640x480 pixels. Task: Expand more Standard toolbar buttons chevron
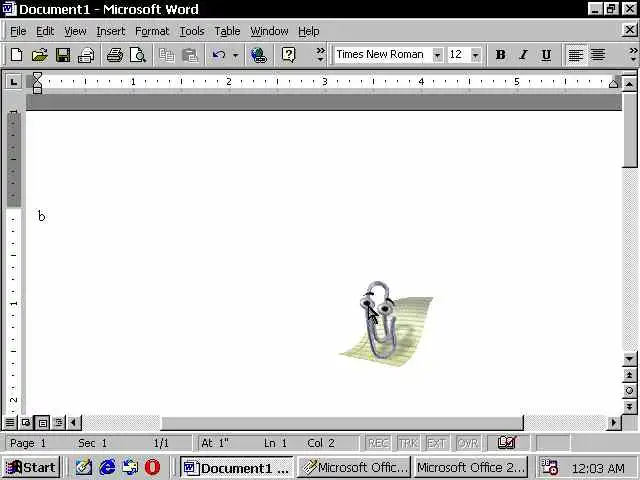321,55
